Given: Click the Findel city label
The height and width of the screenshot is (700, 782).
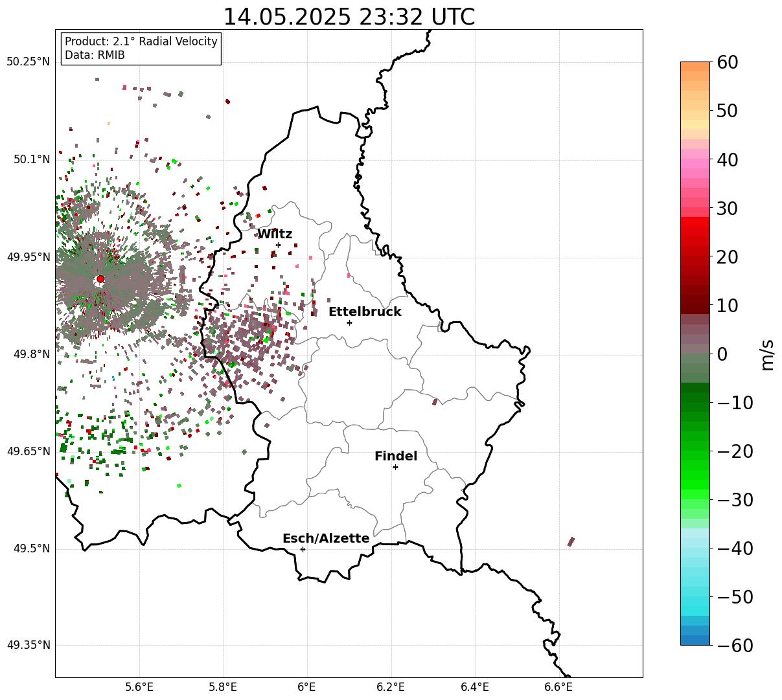Looking at the screenshot, I should point(396,457).
